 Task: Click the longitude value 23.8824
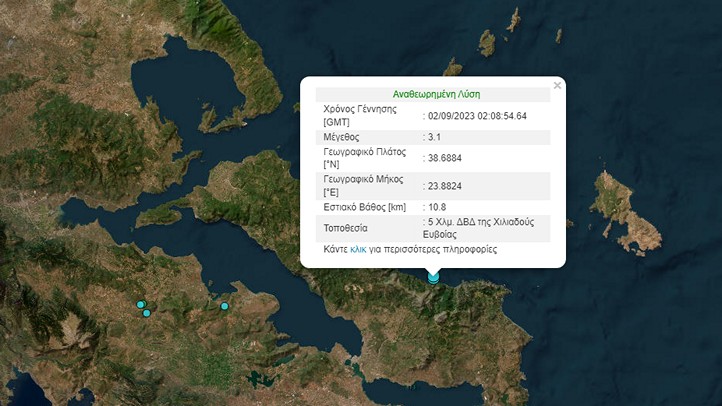coord(445,185)
